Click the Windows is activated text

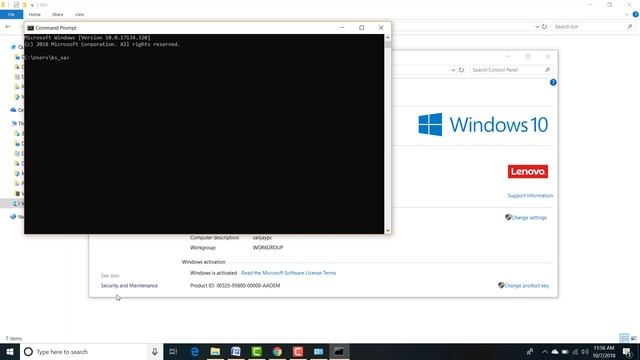[213, 273]
